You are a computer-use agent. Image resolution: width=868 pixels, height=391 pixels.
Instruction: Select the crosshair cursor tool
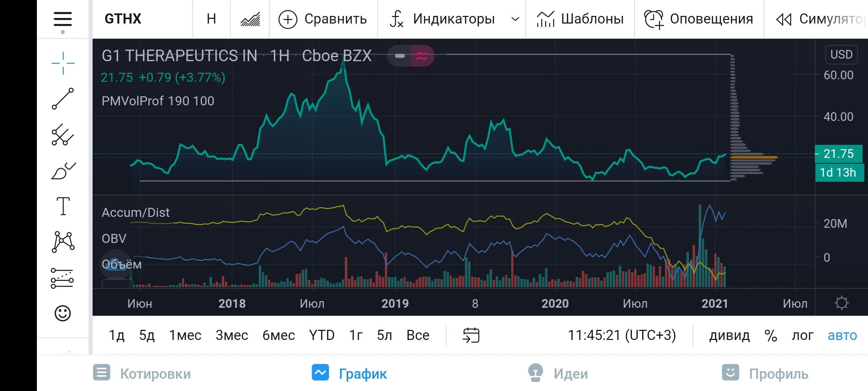(x=63, y=63)
